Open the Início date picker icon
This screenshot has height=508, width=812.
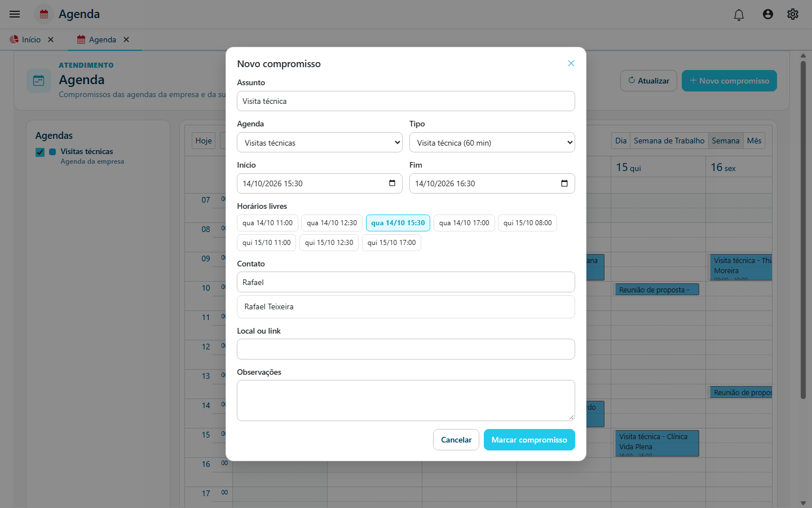tap(392, 183)
